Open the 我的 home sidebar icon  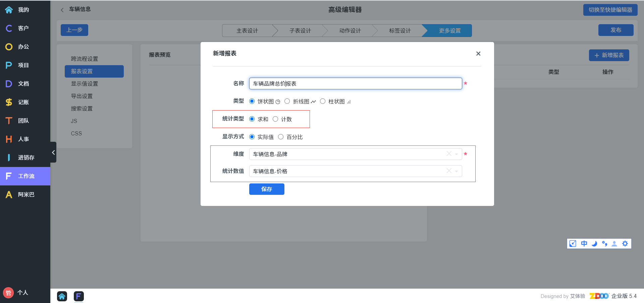tap(9, 10)
